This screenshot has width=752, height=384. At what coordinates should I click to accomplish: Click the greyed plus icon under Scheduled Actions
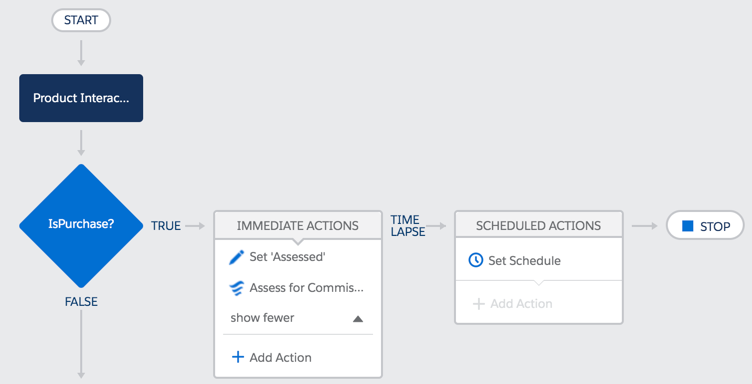(x=479, y=303)
